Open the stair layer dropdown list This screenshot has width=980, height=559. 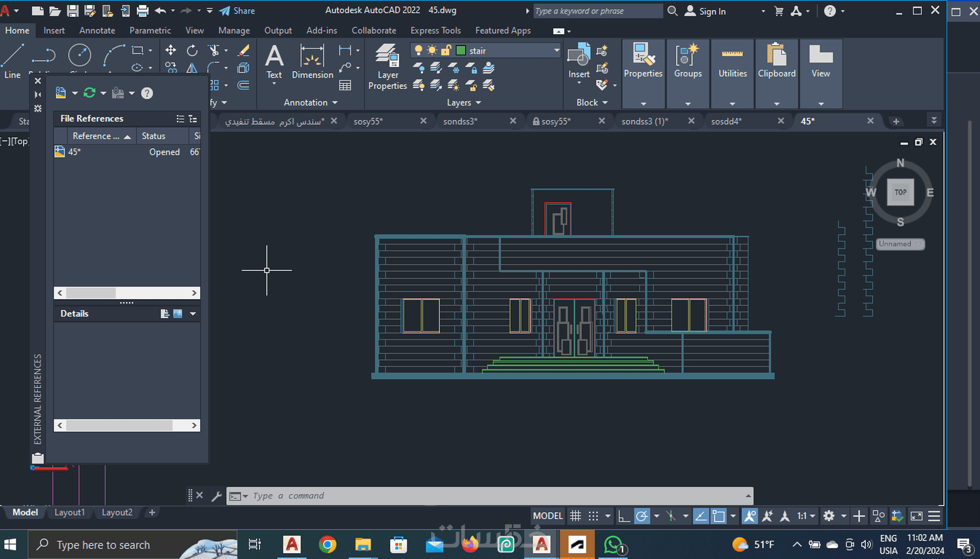coord(556,50)
